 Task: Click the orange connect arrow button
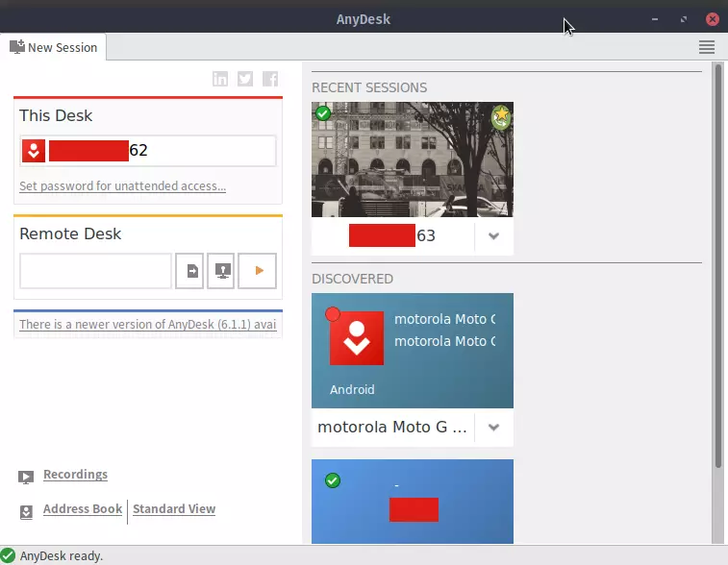[257, 271]
